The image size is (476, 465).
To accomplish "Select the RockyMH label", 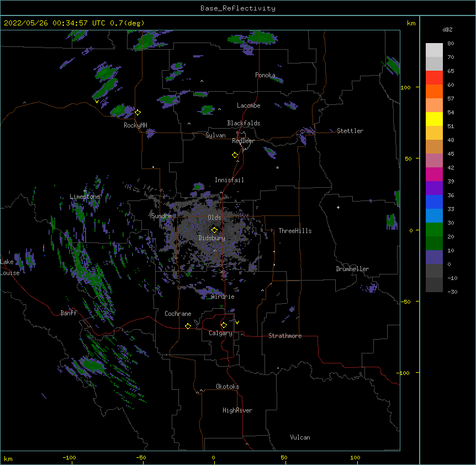I will click(x=135, y=125).
